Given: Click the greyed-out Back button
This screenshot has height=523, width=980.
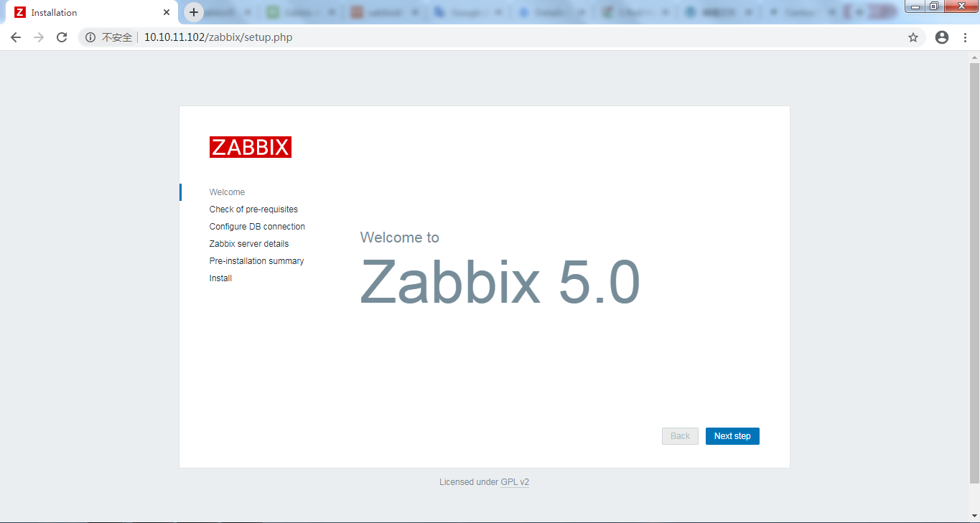Looking at the screenshot, I should [680, 436].
